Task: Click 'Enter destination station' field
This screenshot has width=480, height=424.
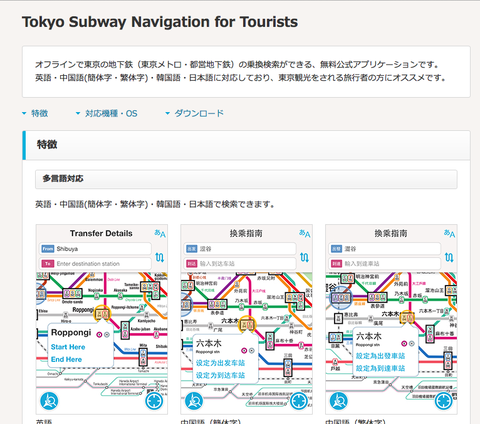Action: click(95, 264)
